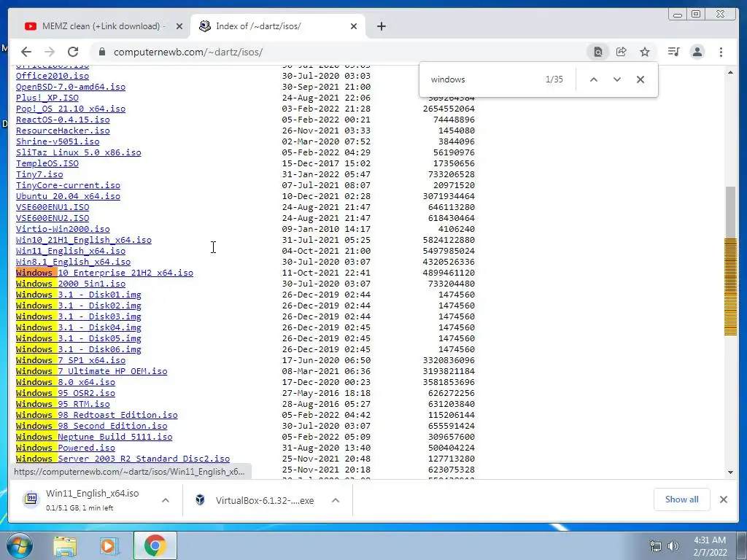Open Windows Explorer from taskbar
The image size is (747, 560).
click(65, 545)
